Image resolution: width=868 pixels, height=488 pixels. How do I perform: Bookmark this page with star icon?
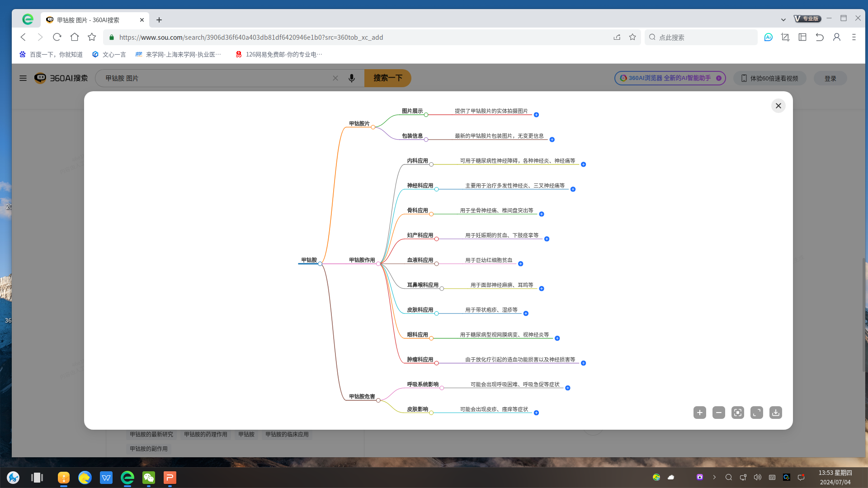coord(632,38)
